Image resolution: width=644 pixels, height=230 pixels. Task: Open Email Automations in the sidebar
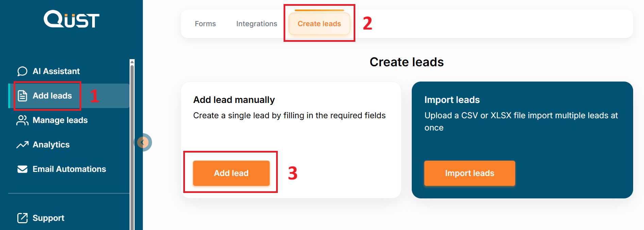pos(69,169)
